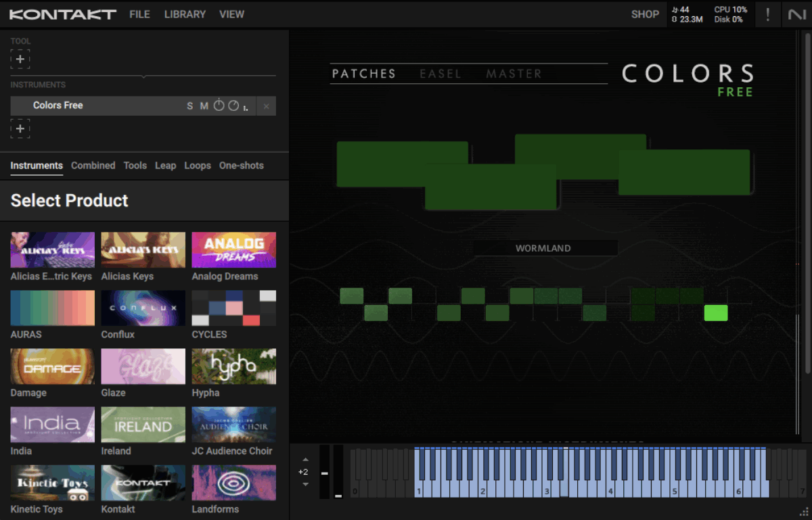
Task: Click the modulation wheel strip
Action: (338, 472)
